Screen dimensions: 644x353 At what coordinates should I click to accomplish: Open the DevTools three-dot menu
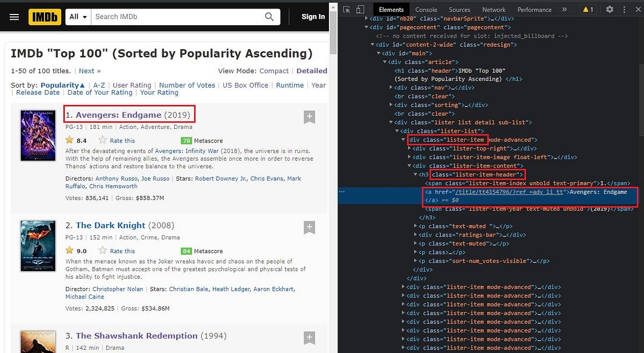[624, 10]
